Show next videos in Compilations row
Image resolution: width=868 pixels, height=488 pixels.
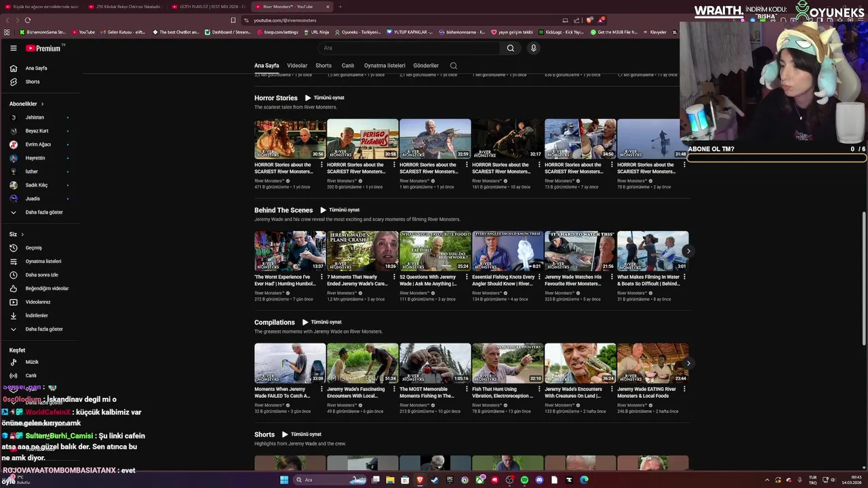click(688, 363)
